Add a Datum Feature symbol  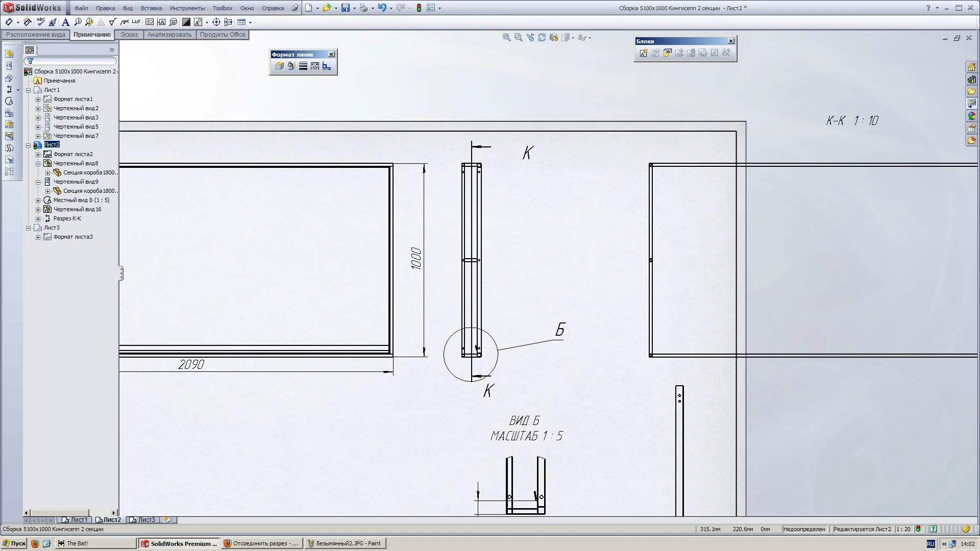point(162,22)
